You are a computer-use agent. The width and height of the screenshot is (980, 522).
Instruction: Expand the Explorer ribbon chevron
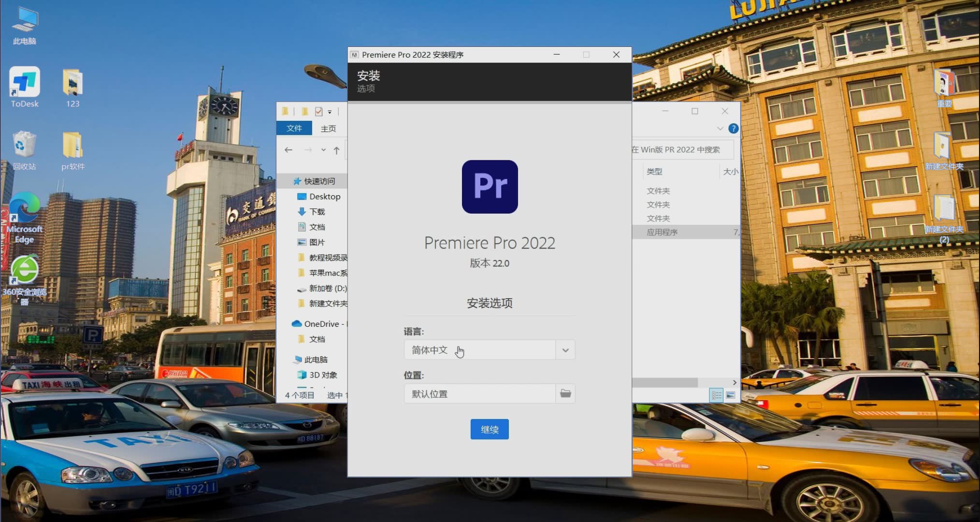720,128
